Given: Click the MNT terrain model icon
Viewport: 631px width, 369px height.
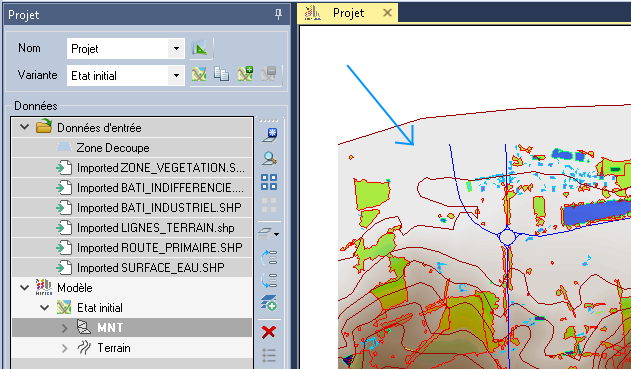Looking at the screenshot, I should tap(84, 327).
